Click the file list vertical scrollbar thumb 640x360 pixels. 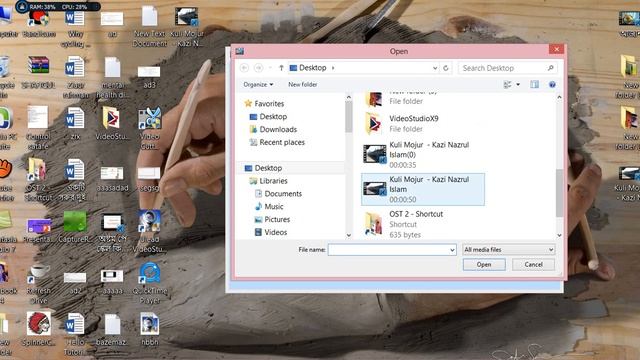point(559,193)
